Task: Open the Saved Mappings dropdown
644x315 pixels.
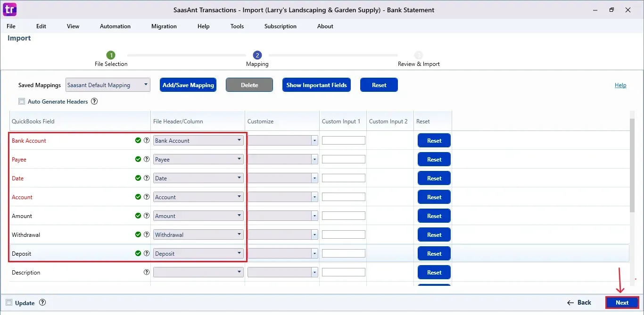Action: [x=108, y=85]
